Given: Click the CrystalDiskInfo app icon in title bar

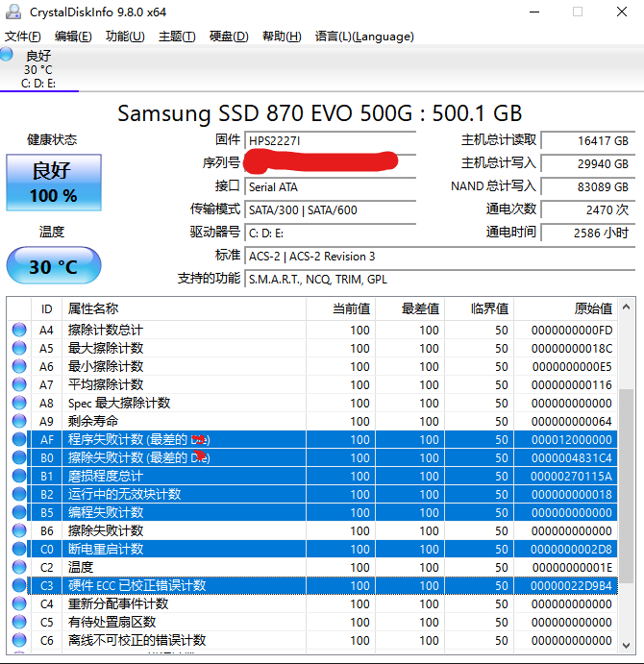Looking at the screenshot, I should [13, 12].
